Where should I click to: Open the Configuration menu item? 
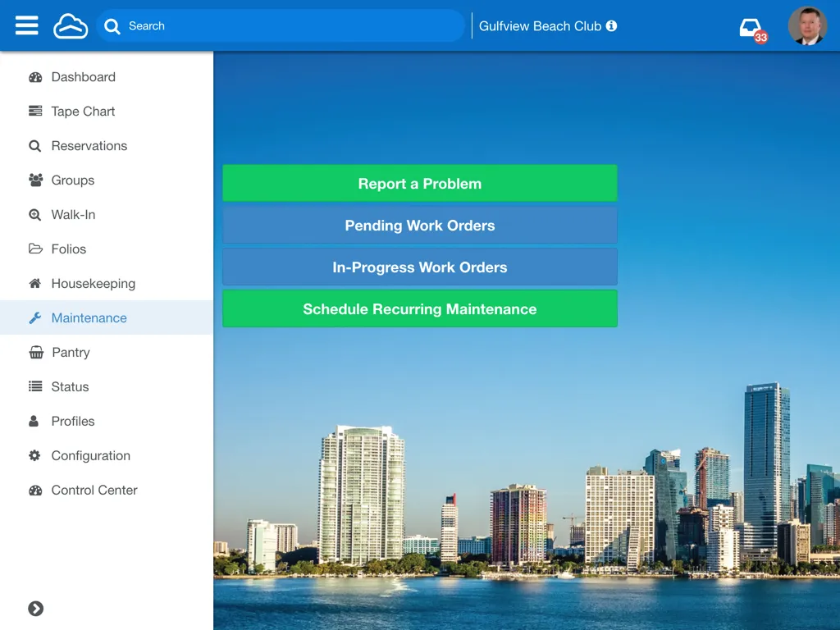pos(107,455)
